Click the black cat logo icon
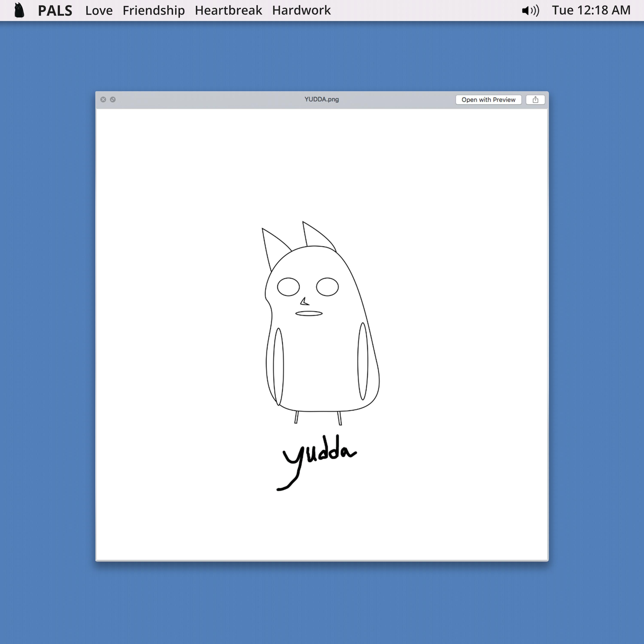The width and height of the screenshot is (644, 644). pyautogui.click(x=19, y=10)
